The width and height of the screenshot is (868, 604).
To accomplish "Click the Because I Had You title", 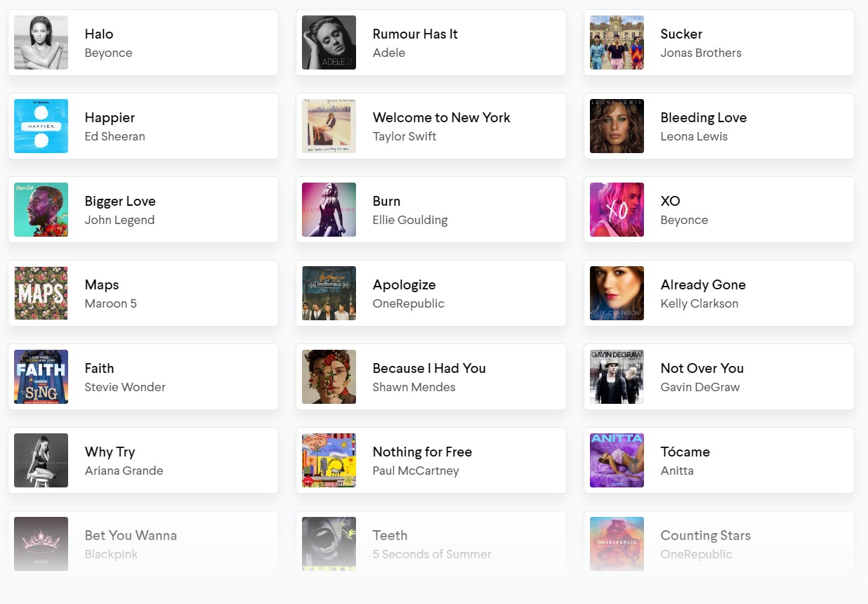I will pos(428,369).
